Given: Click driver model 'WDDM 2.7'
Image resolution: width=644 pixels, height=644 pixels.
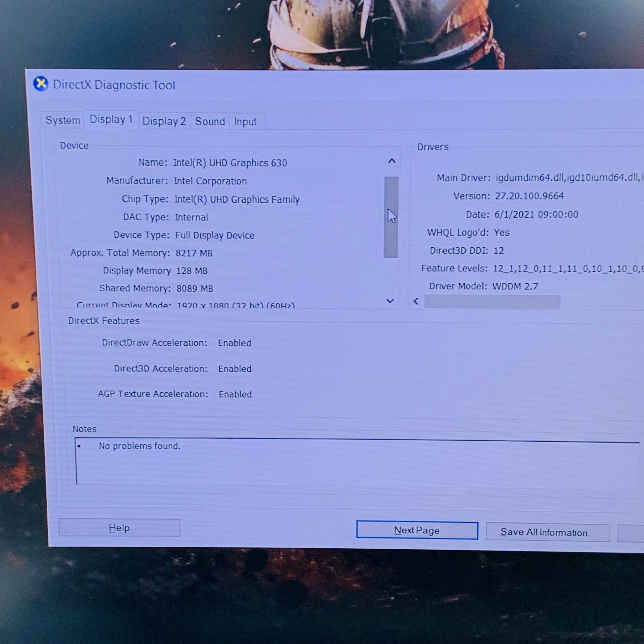Looking at the screenshot, I should click(515, 286).
